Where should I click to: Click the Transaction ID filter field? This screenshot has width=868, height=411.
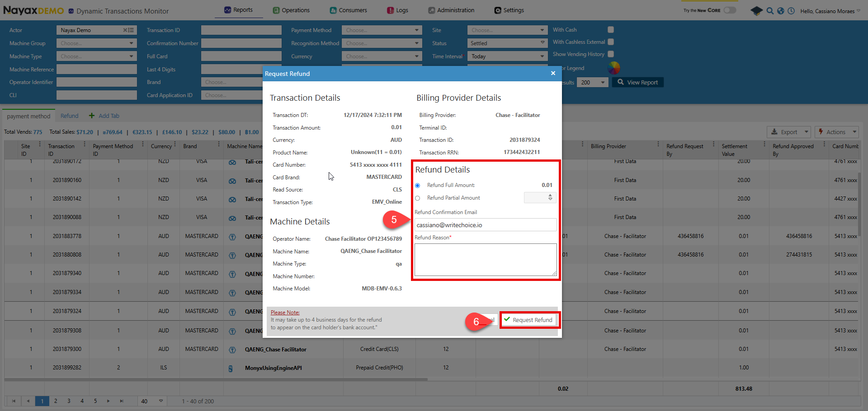[x=241, y=30]
